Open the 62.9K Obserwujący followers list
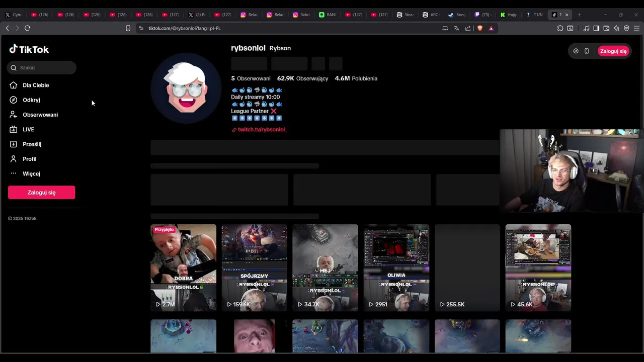644x362 pixels. point(302,78)
